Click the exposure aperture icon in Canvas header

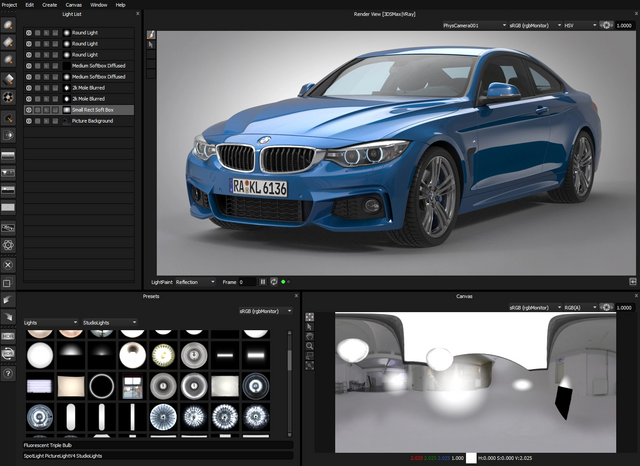[607, 307]
